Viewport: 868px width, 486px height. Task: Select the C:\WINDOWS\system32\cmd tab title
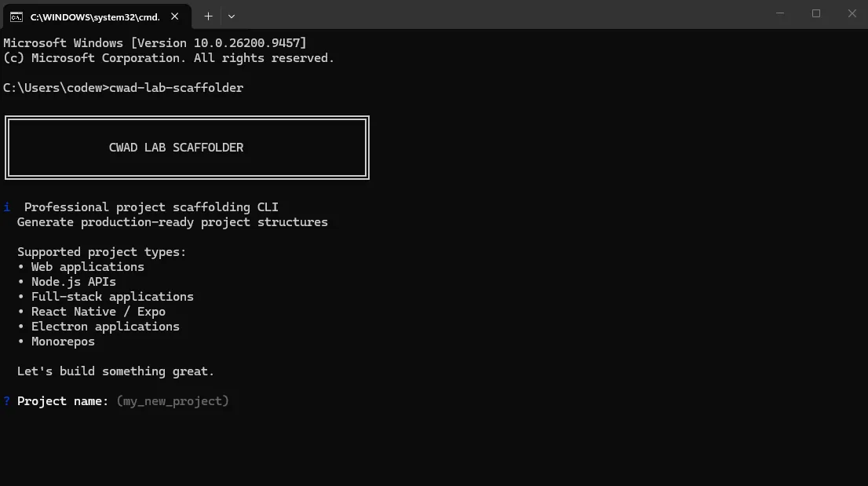pos(95,17)
